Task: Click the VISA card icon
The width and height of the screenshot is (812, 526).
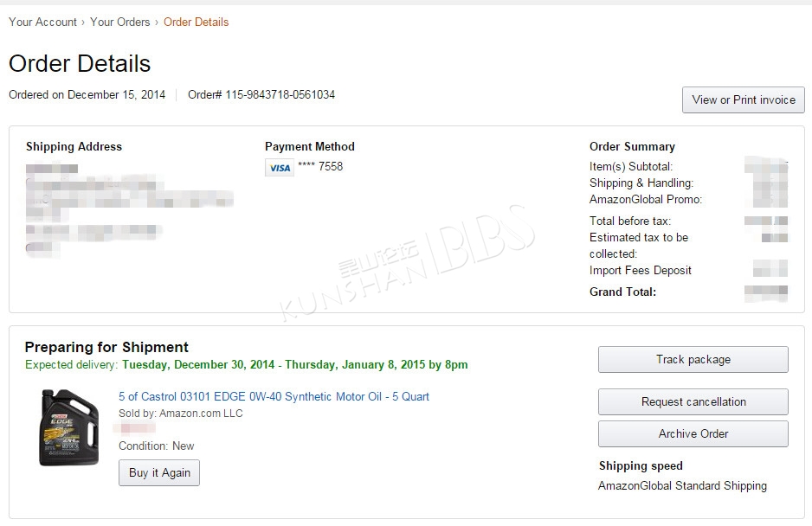Action: pyautogui.click(x=280, y=168)
